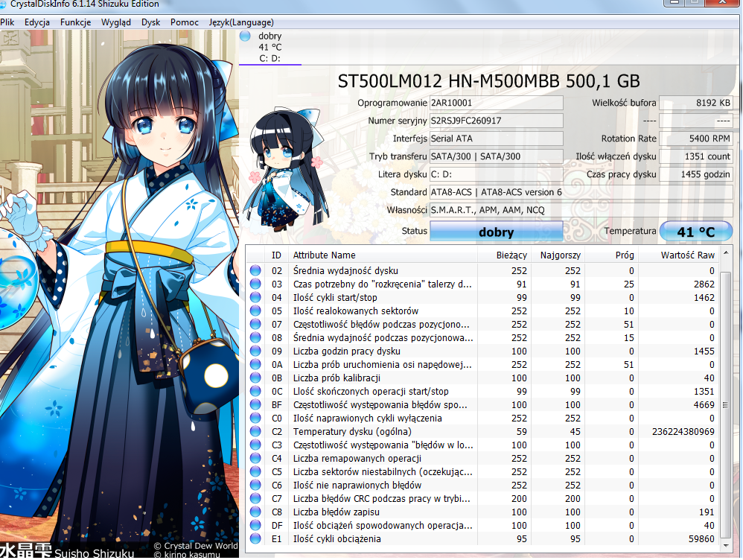Sort by Próg column header
This screenshot has width=743, height=560.
tap(611, 255)
